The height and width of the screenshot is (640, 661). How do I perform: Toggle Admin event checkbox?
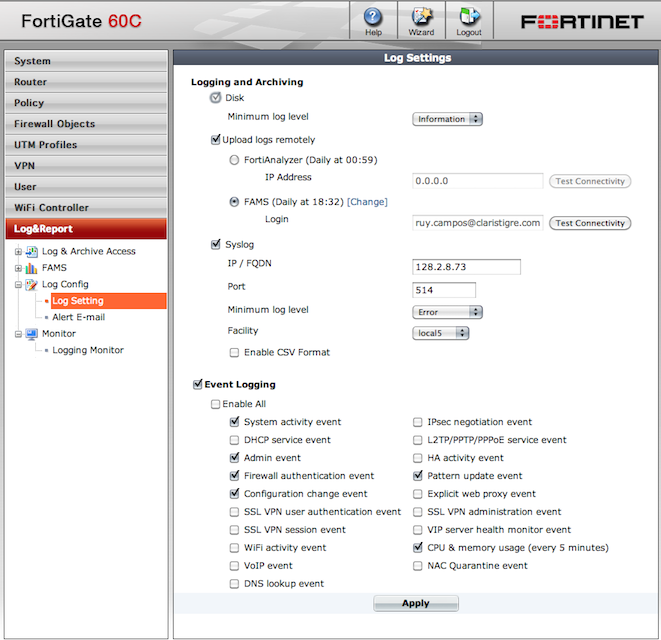coord(234,457)
